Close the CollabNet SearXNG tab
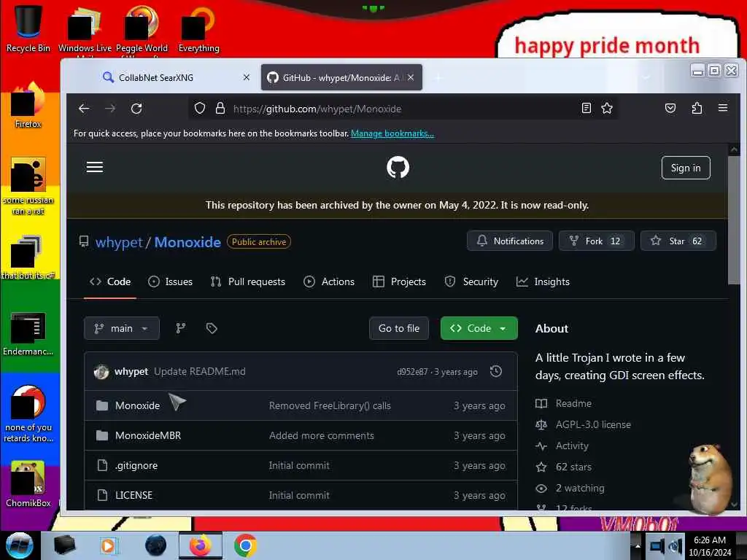747x560 pixels. [247, 77]
